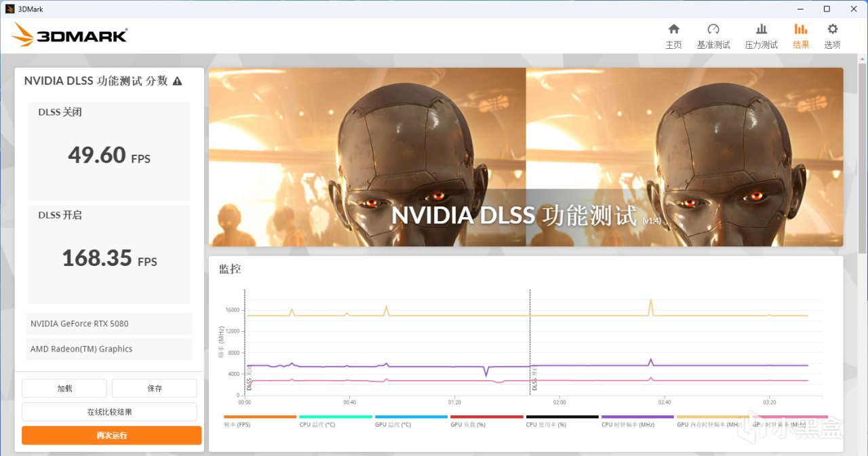Switch to the 结果 results tab
The image size is (868, 456).
801,37
